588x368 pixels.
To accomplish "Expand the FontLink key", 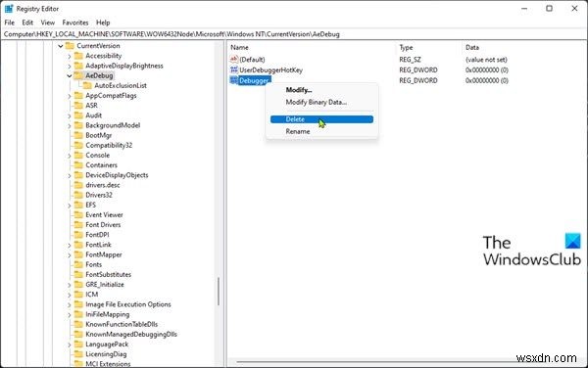I will 70,245.
